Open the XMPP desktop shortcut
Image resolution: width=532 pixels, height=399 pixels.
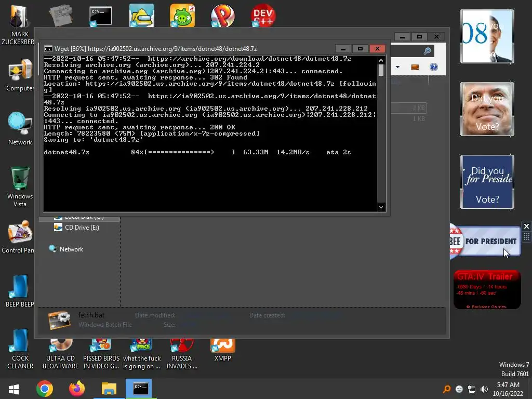[222, 351]
